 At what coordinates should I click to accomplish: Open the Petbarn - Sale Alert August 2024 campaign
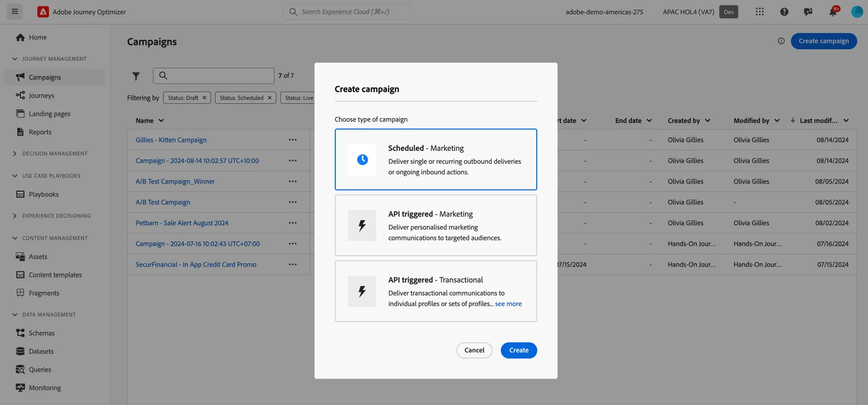pos(182,223)
